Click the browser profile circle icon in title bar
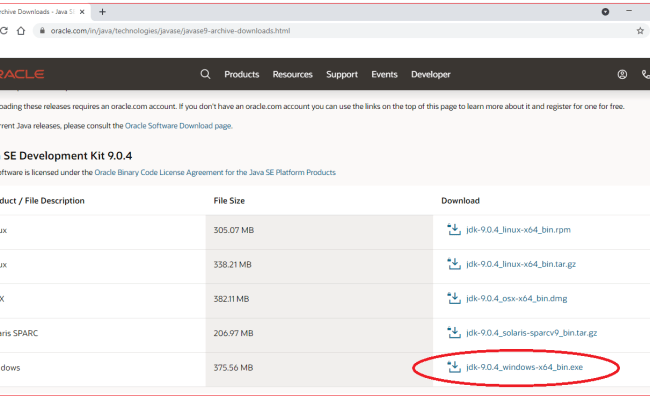650x400 pixels. pos(605,12)
